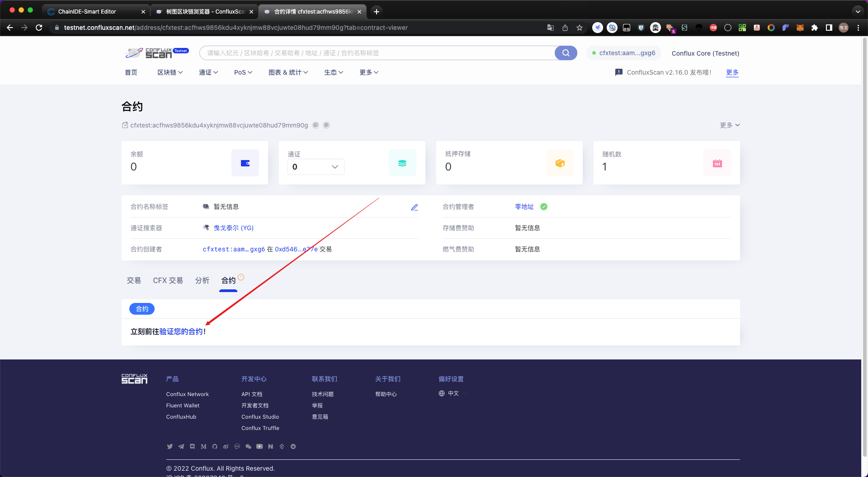The image size is (868, 477).
Task: Click the browser URL address bar
Action: pos(298,28)
